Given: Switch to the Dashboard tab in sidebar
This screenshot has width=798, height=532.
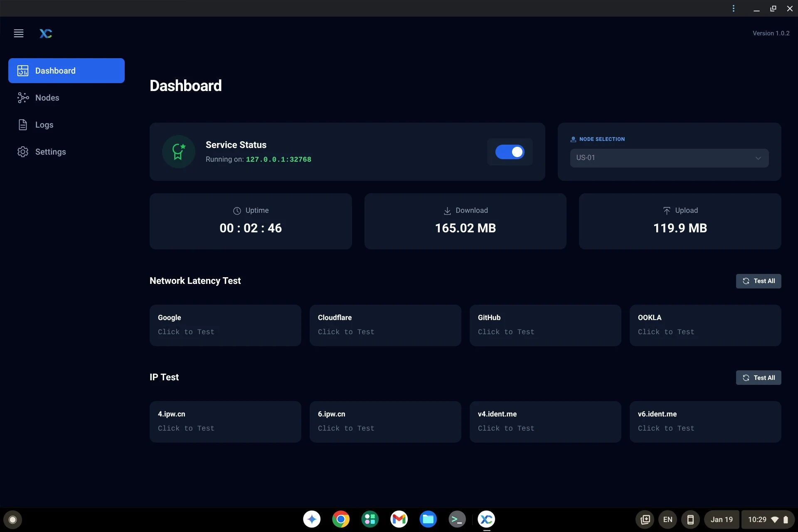Looking at the screenshot, I should coord(55,71).
